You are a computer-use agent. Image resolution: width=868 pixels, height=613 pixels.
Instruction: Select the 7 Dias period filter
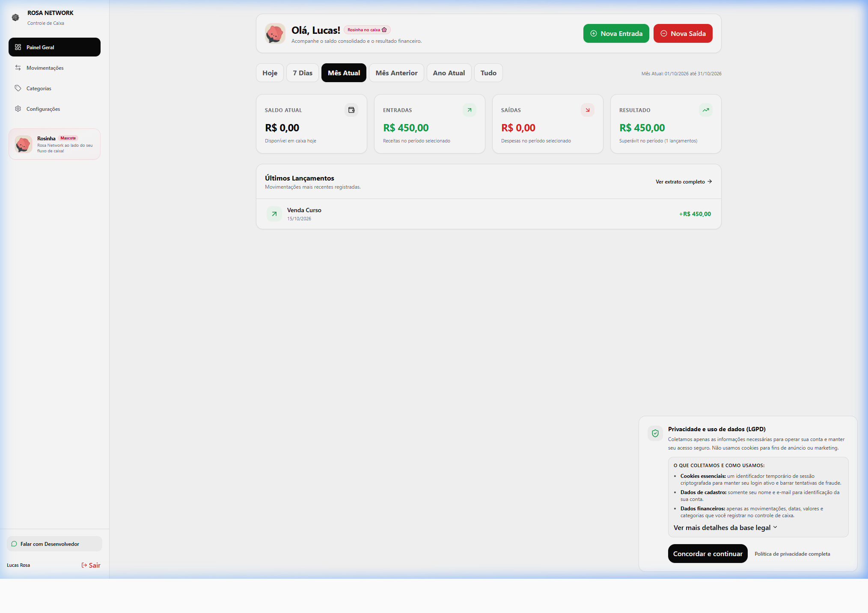[303, 73]
